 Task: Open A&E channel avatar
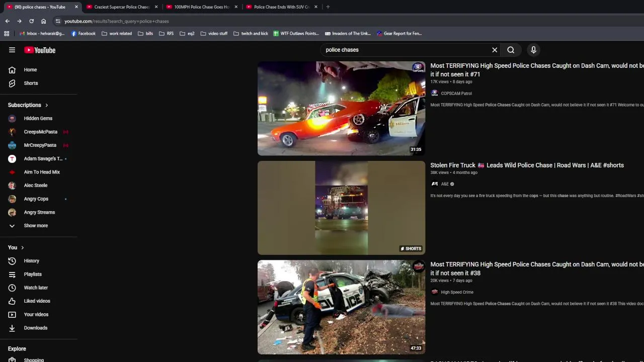coord(435,184)
